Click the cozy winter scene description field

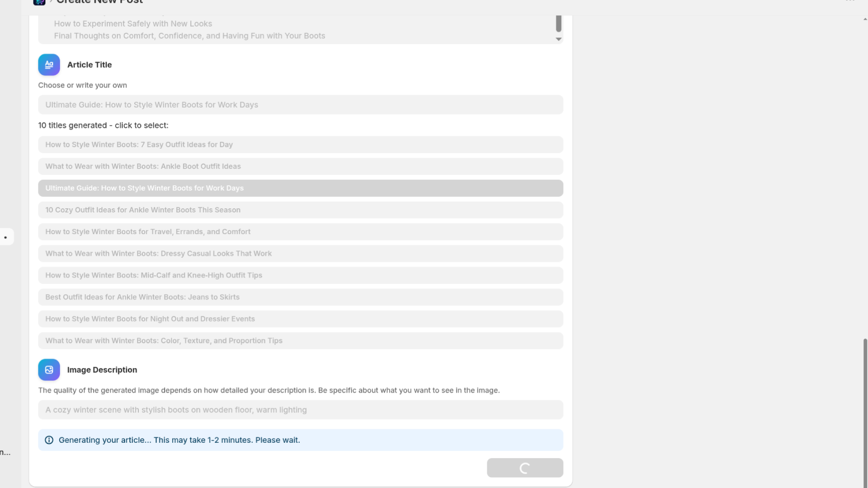point(300,410)
